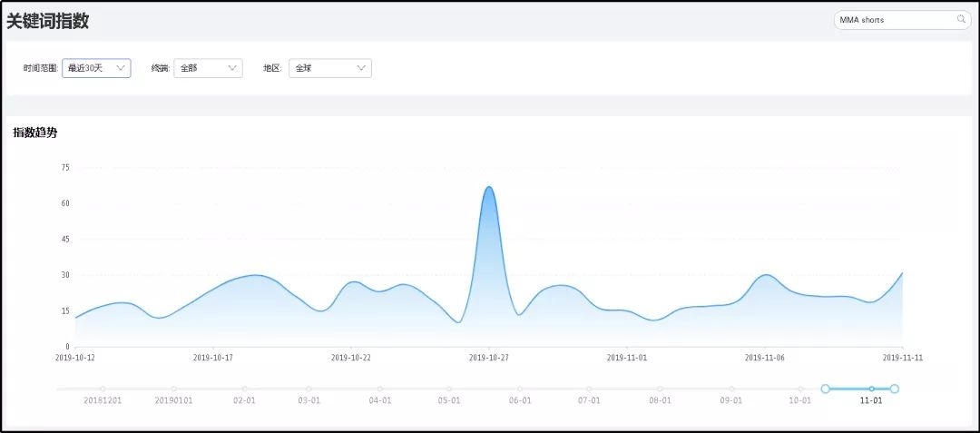Click the 06-01 timeline marker
Screen dimensions: 980x433
click(519, 389)
